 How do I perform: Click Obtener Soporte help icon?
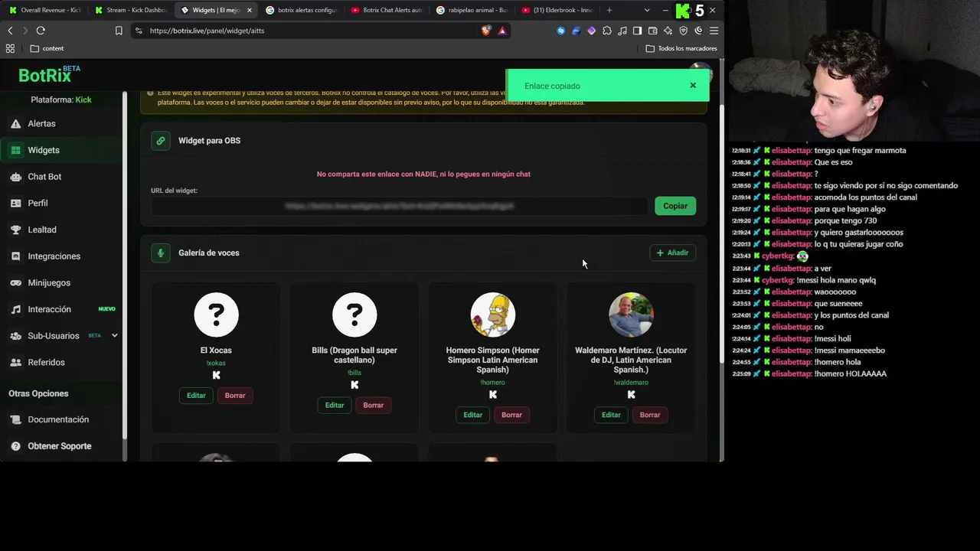coord(15,446)
